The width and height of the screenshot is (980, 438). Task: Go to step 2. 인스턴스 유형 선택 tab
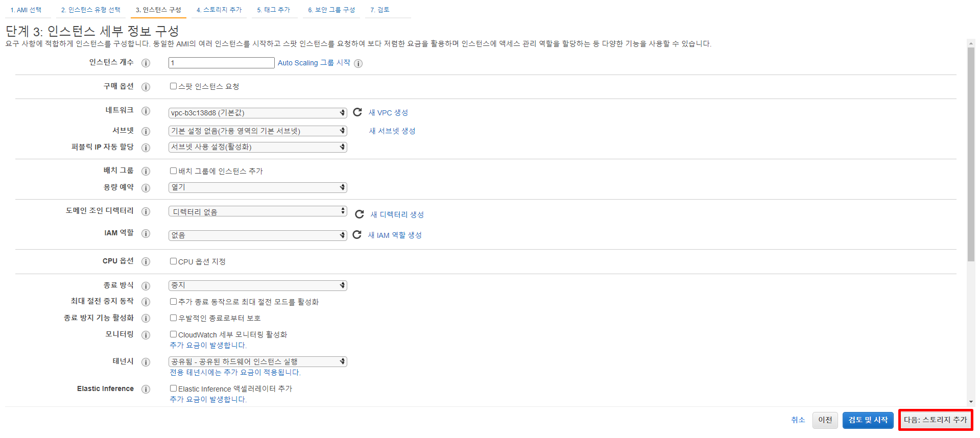tap(91, 10)
